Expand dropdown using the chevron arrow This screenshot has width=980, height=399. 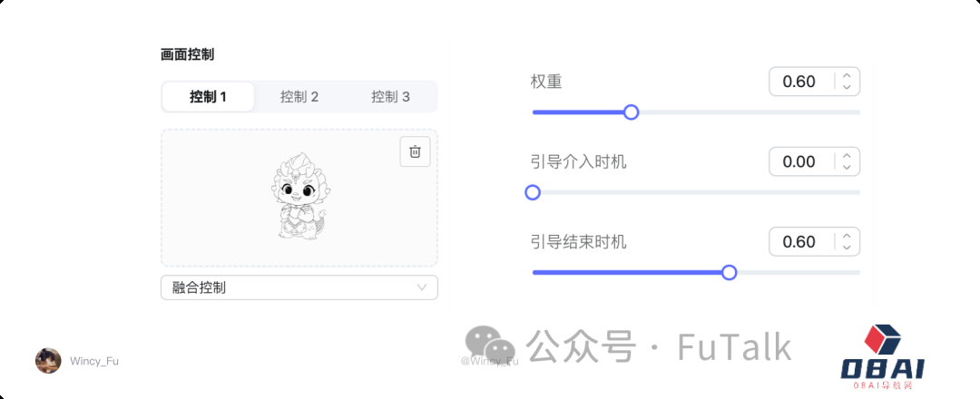click(x=422, y=287)
